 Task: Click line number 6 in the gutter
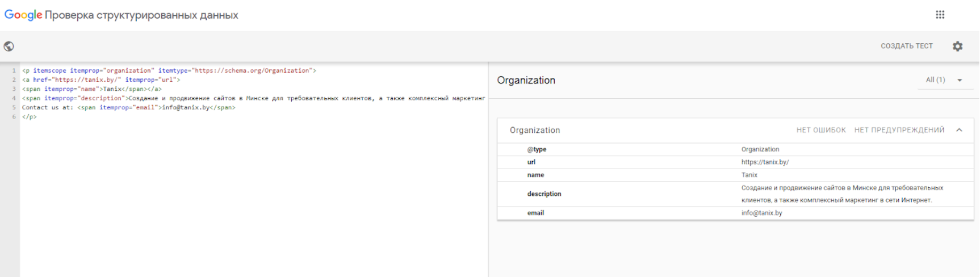14,117
